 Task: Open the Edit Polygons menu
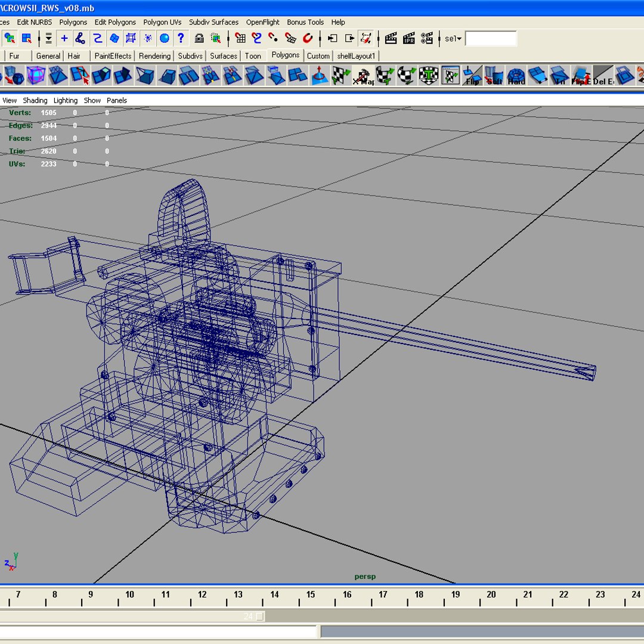coord(115,22)
